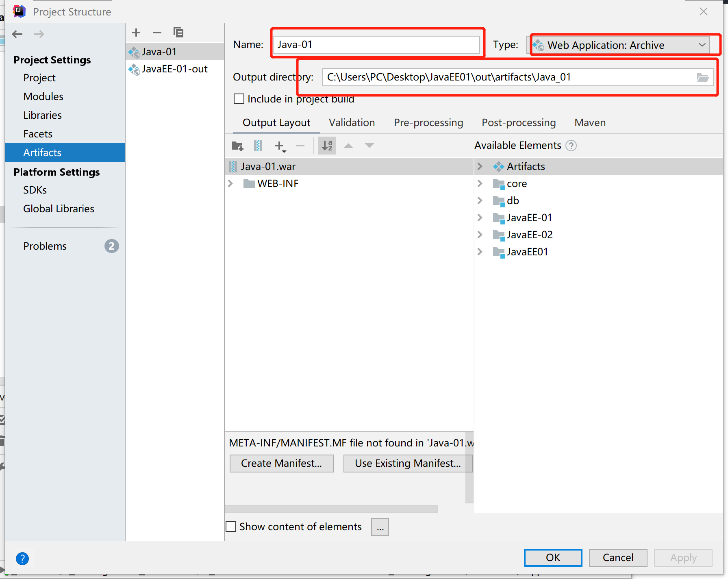Screen dimensions: 728x579
Task: Open Libraries settings section
Action: (x=43, y=115)
